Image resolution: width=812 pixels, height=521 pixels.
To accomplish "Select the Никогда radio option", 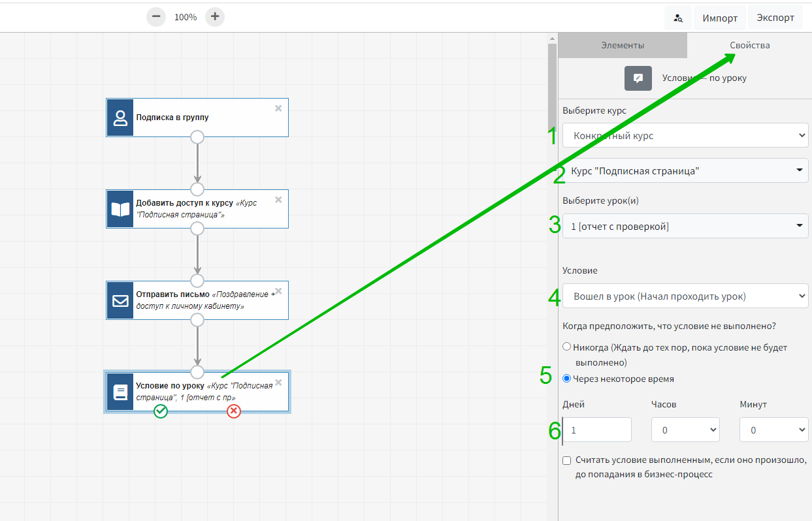I will [567, 347].
